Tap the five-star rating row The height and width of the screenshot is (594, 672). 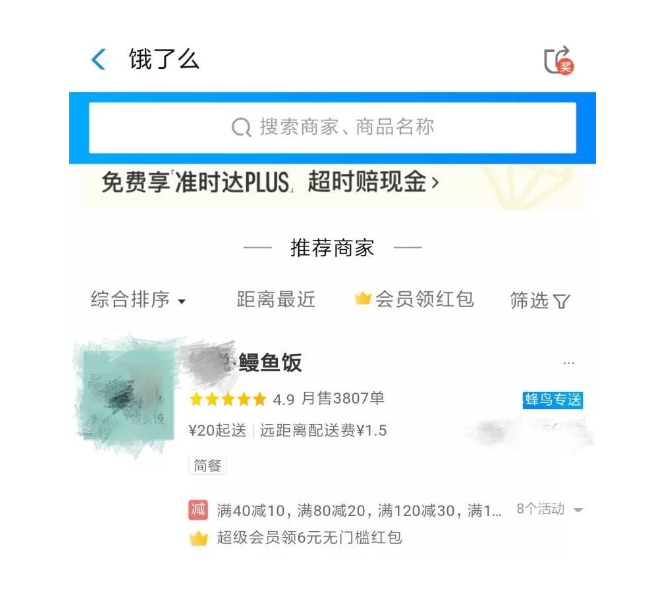pos(228,399)
